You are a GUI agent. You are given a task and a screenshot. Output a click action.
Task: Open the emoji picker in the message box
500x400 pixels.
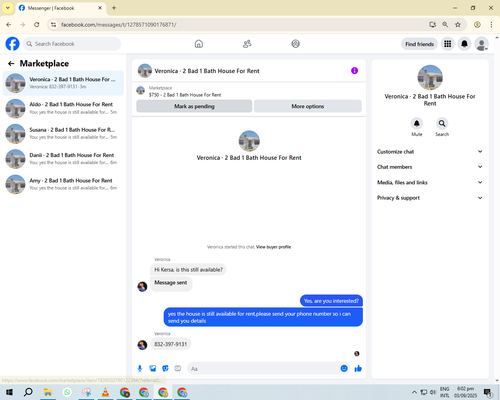pos(344,368)
